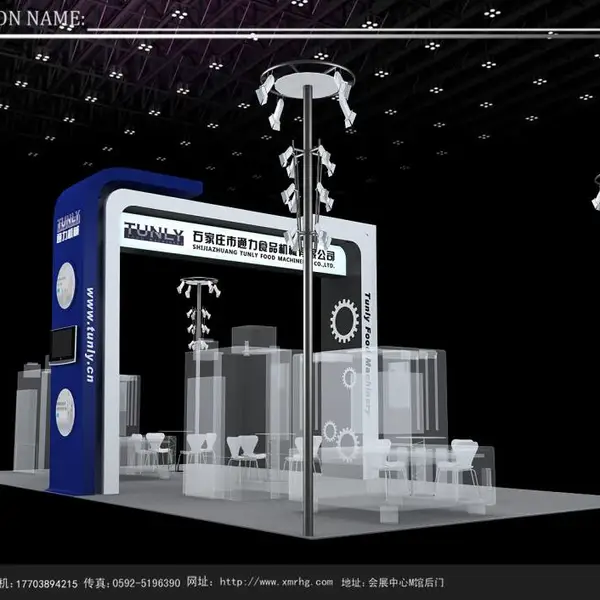
Task: Click the large gear graphic on black panel
Action: (345, 321)
